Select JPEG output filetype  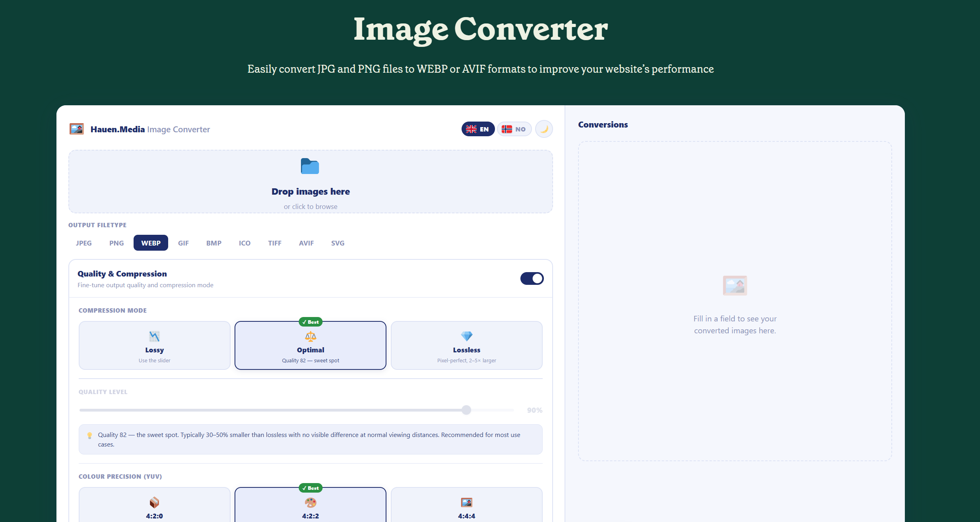coord(84,243)
